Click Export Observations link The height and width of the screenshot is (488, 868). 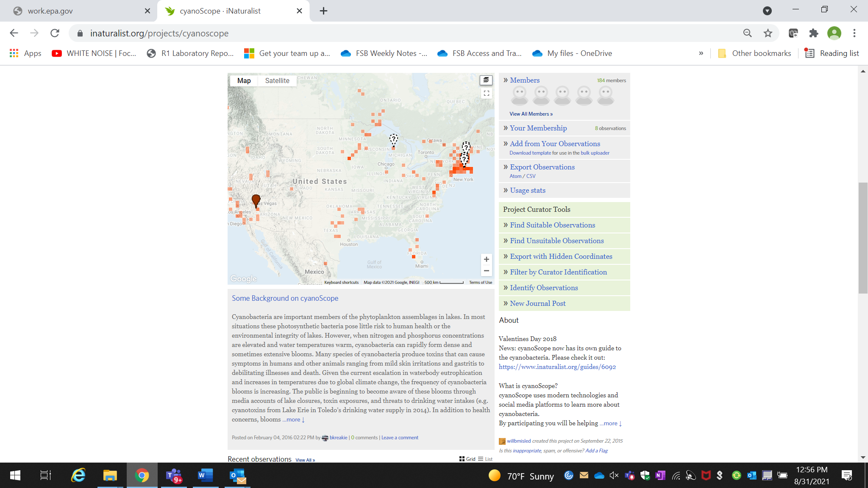point(542,167)
